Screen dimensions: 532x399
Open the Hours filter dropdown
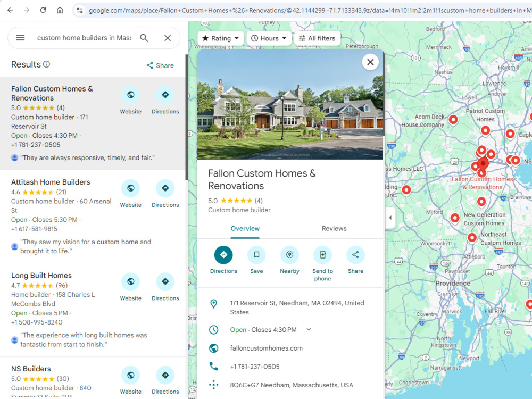(x=269, y=38)
